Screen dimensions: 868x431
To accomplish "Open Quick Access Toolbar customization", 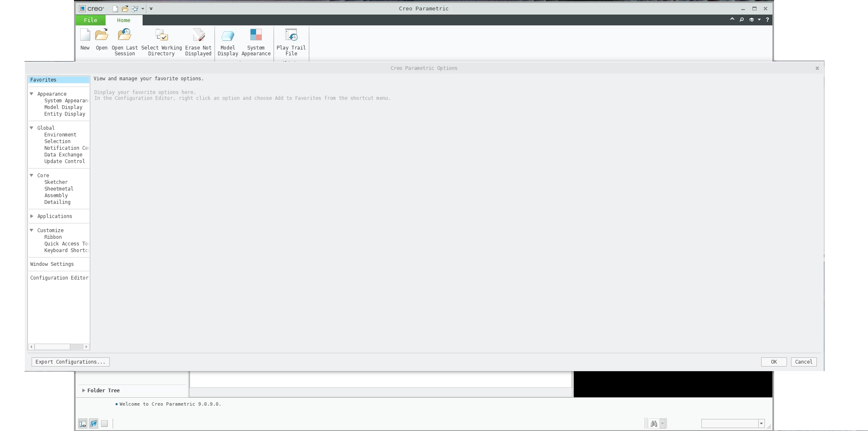I will pyautogui.click(x=67, y=244).
